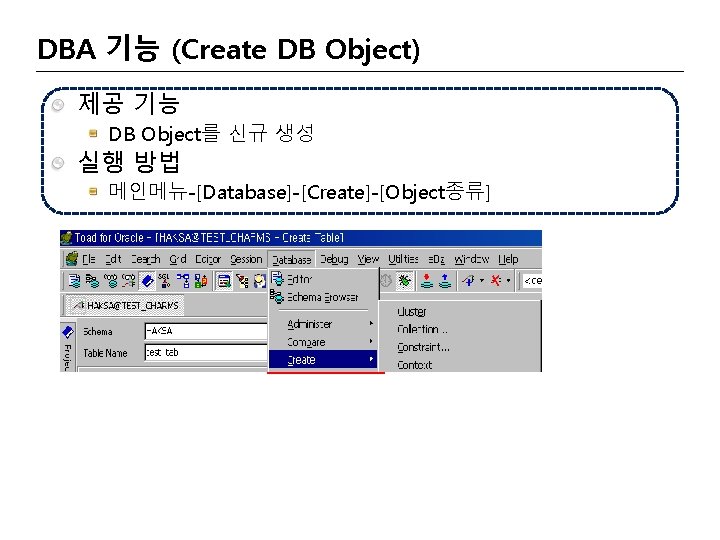Open the Session menu
The height and width of the screenshot is (540, 720).
click(246, 259)
